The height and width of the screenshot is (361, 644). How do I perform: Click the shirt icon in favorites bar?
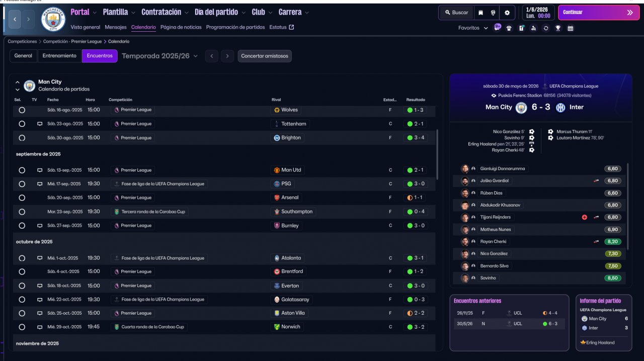click(x=509, y=28)
